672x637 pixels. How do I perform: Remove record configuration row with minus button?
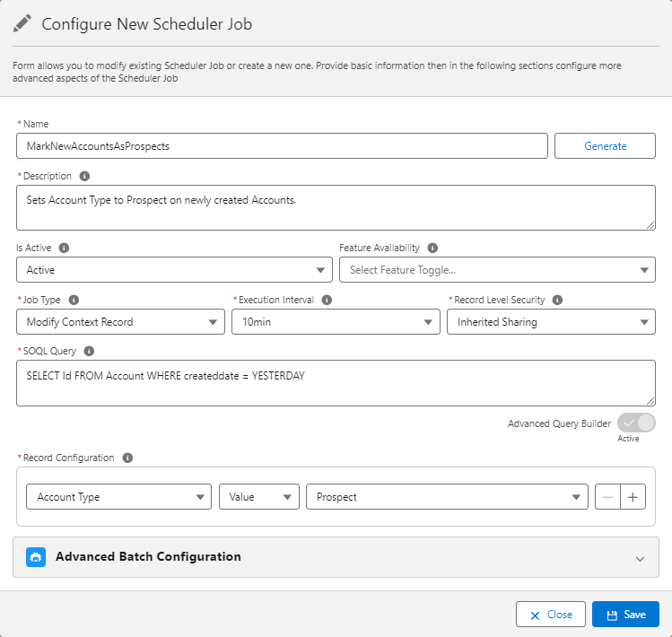point(607,497)
